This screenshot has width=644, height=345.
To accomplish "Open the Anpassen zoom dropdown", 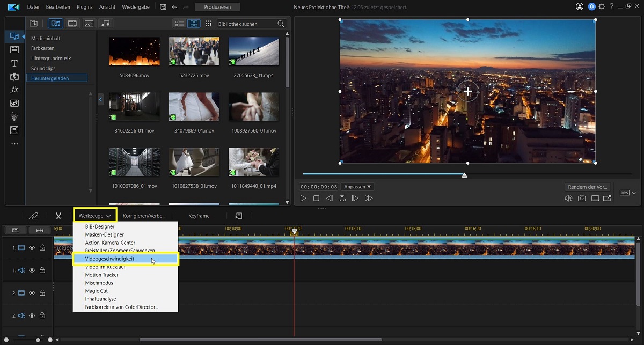I will point(357,187).
